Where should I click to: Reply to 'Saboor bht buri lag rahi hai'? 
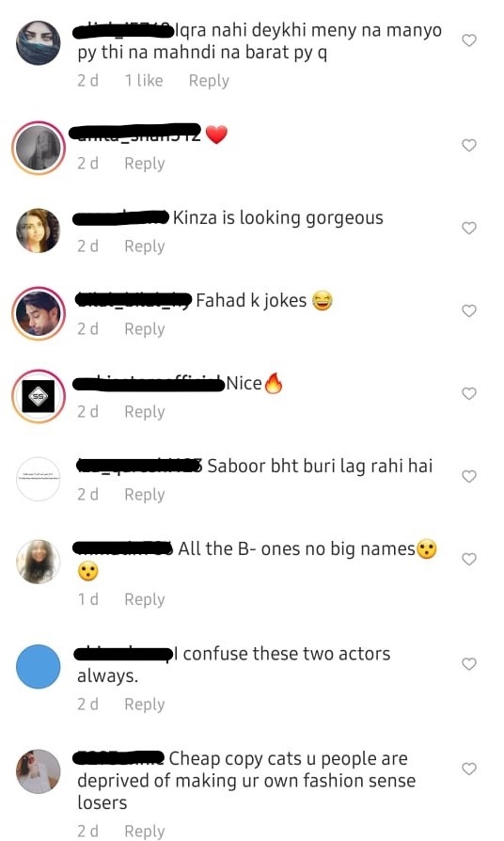tap(144, 495)
